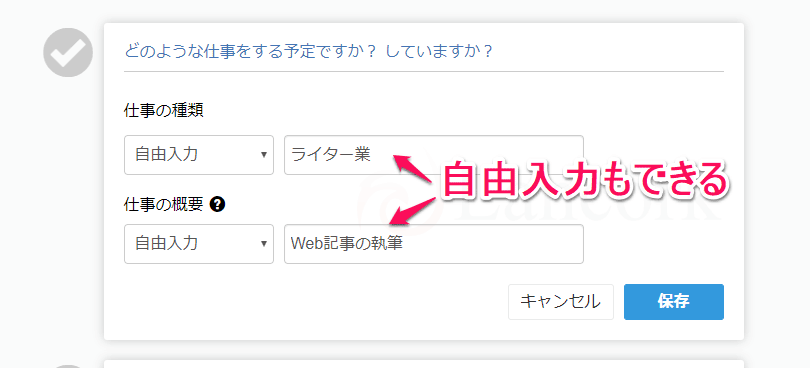This screenshot has width=810, height=368.
Task: Focus the ライター業 text field
Action: tap(434, 155)
